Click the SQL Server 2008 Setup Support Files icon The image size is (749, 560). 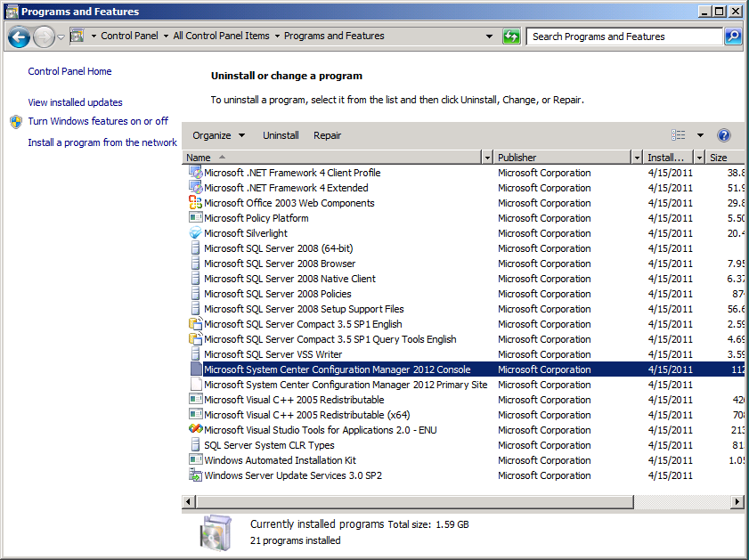click(195, 308)
